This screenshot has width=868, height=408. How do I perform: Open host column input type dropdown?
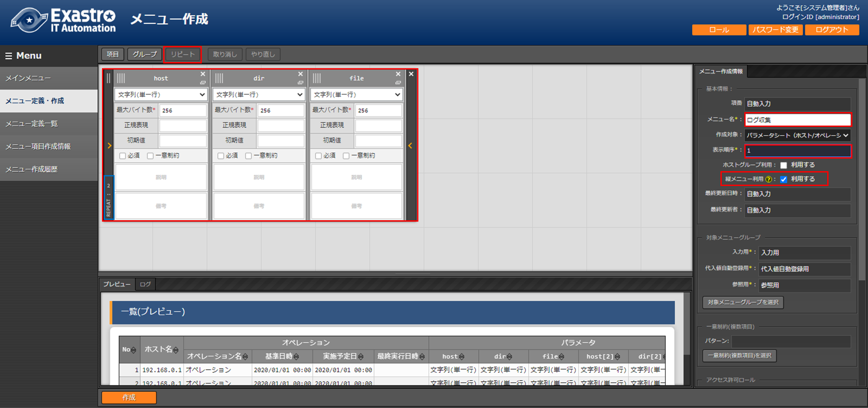pyautogui.click(x=161, y=94)
